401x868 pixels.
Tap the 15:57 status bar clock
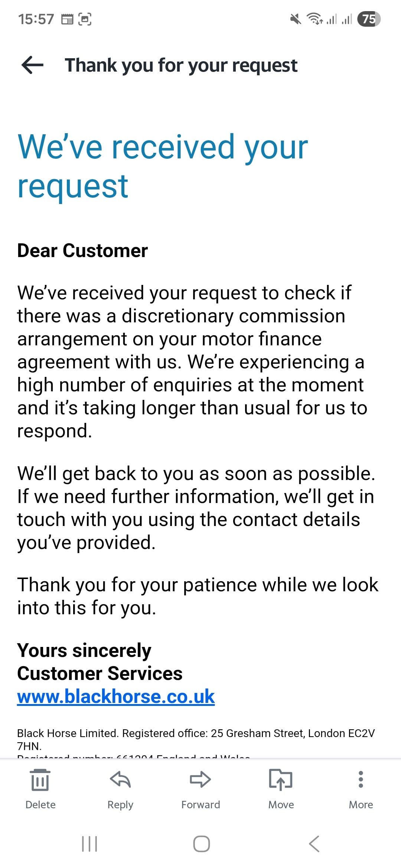click(36, 19)
